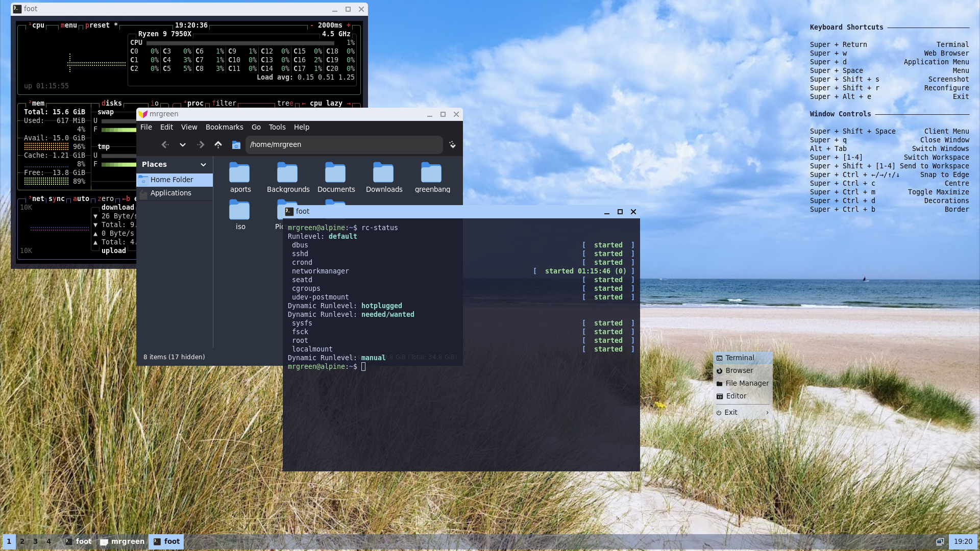The height and width of the screenshot is (551, 980).
Task: Toggle the btop net sync option
Action: coord(56,199)
